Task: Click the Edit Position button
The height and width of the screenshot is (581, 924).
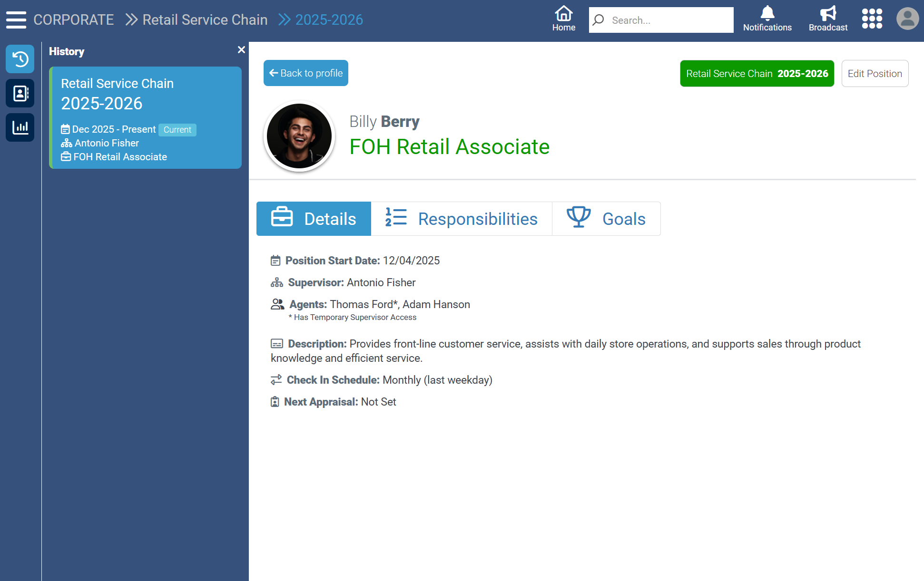Action: click(x=875, y=74)
